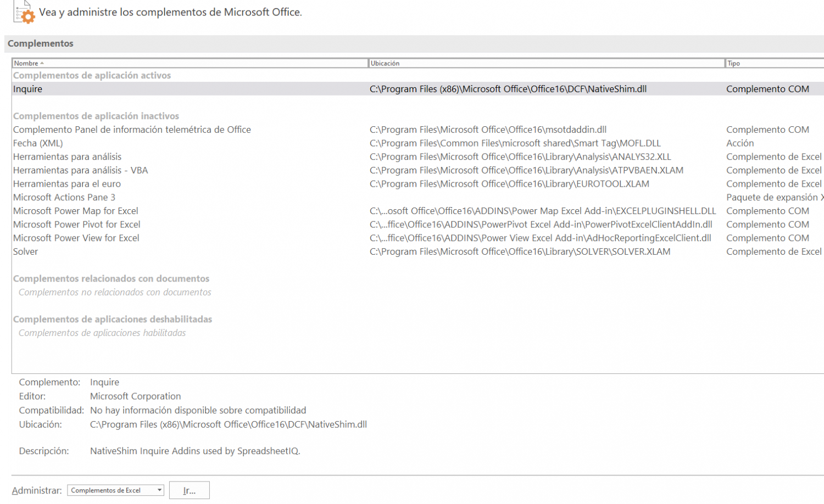Click the msotdaddin.dll location path

tap(488, 130)
